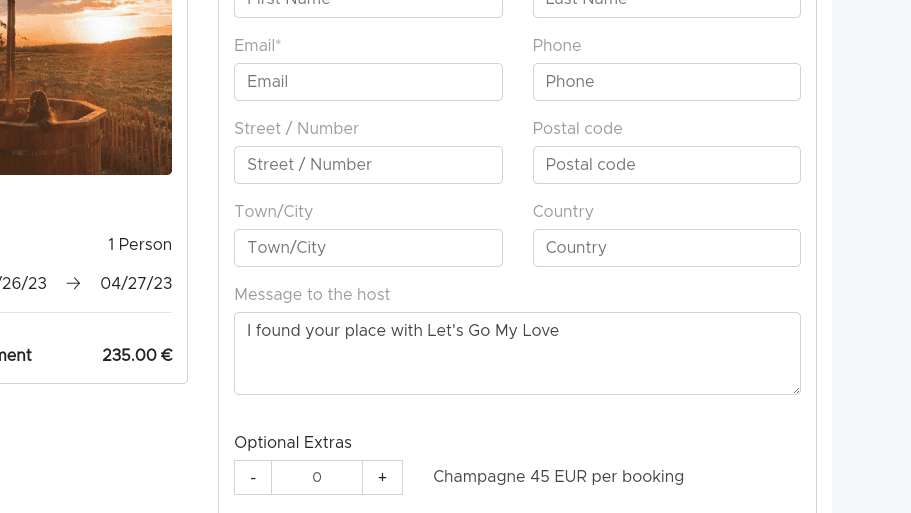Click the arrow between booking dates
This screenshot has height=513, width=911.
pos(73,284)
